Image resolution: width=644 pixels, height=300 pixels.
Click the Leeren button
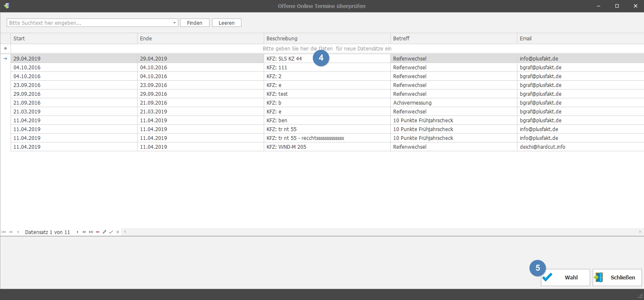point(227,23)
